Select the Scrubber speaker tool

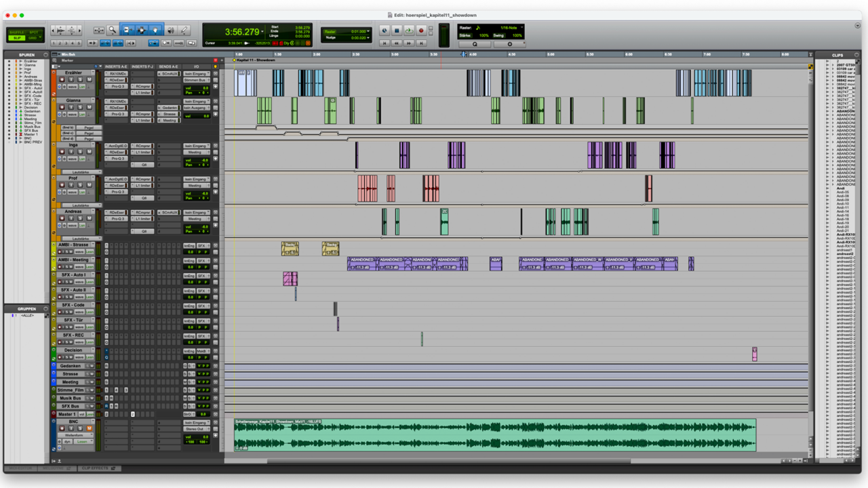tap(170, 30)
